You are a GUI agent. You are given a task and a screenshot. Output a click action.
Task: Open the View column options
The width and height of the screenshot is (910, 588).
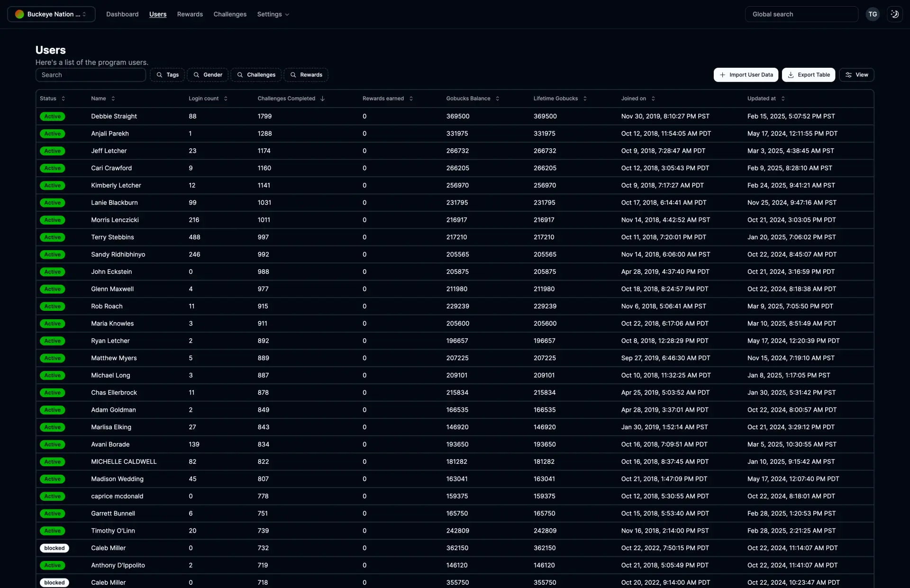pos(856,75)
